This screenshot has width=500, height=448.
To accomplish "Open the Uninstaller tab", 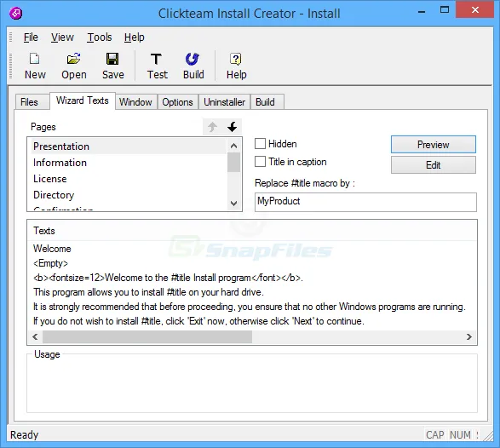I will click(x=225, y=102).
